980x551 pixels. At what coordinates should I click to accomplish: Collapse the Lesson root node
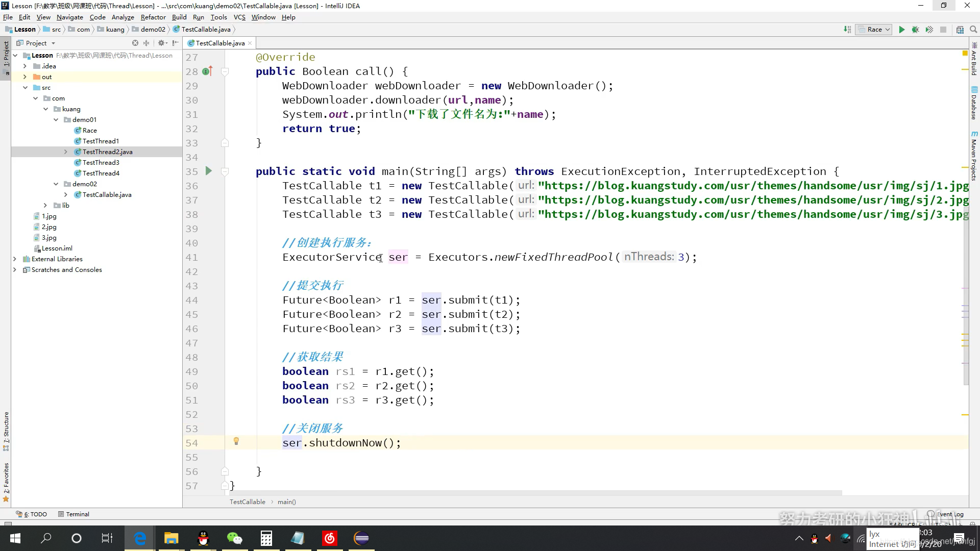coord(15,56)
